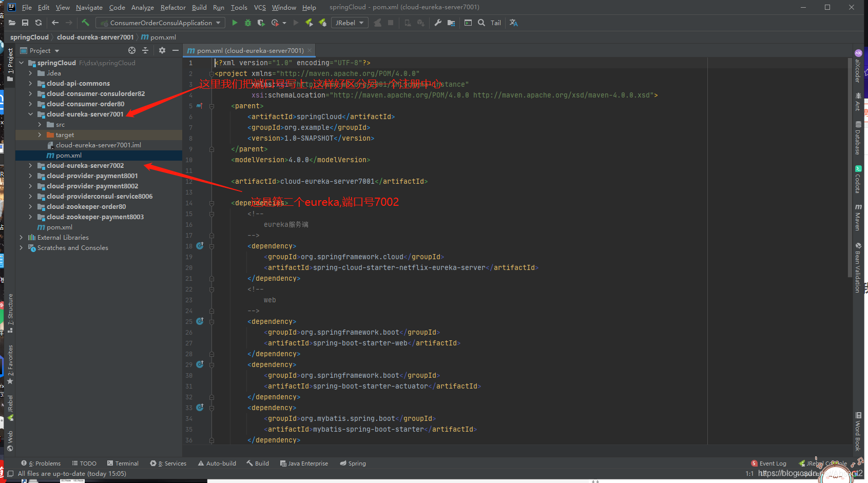Debug with JRebel rocket icon
This screenshot has width=868, height=483.
click(x=322, y=23)
